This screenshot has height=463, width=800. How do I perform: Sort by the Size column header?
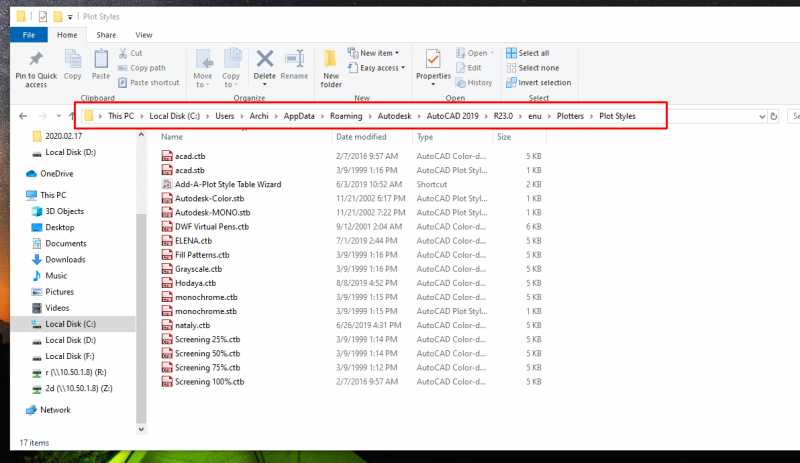click(504, 137)
